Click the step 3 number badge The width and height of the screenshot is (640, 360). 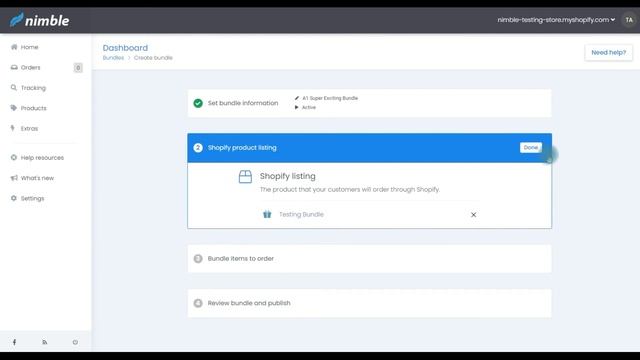pos(198,259)
